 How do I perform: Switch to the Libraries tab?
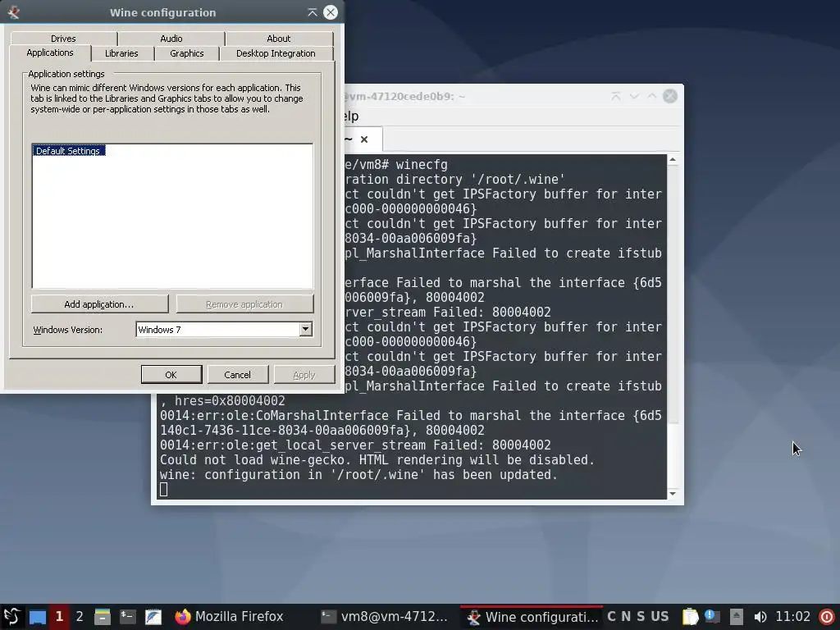click(121, 53)
